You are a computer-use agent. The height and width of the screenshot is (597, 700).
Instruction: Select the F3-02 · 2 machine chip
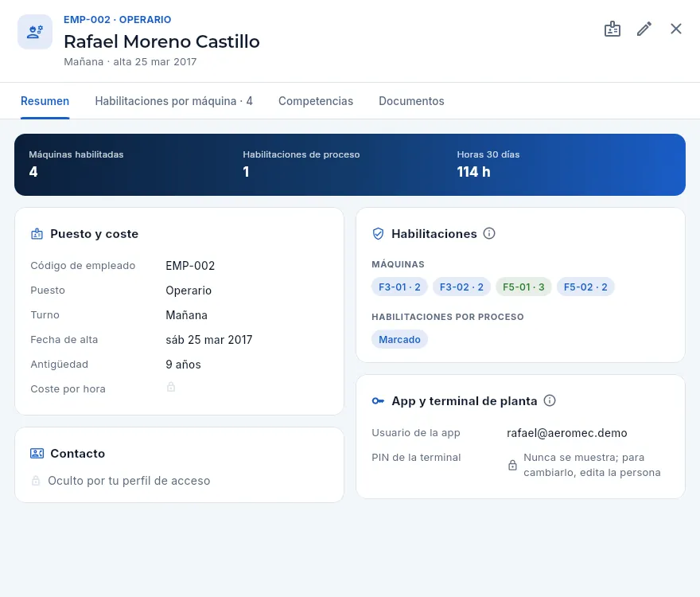click(461, 287)
